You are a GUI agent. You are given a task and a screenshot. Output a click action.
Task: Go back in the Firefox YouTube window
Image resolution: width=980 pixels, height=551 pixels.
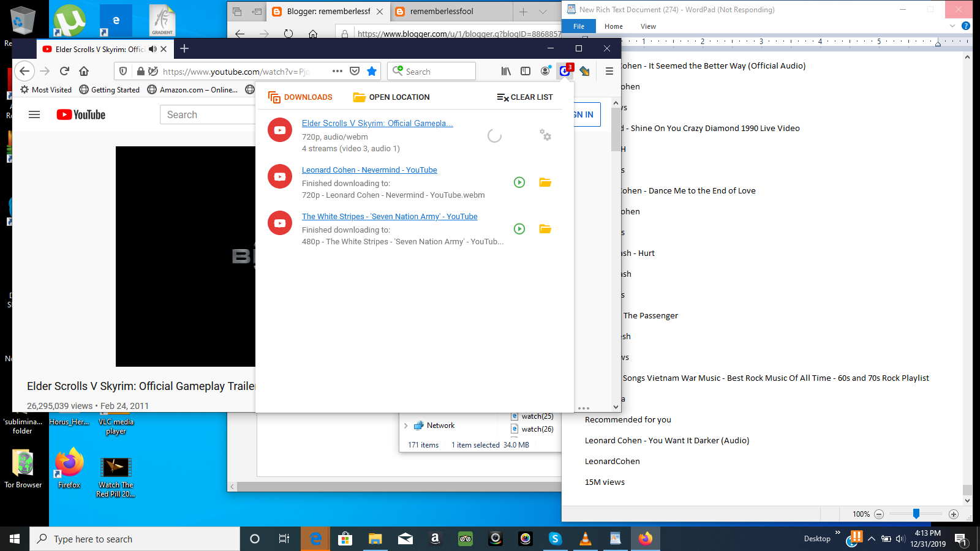pyautogui.click(x=24, y=71)
